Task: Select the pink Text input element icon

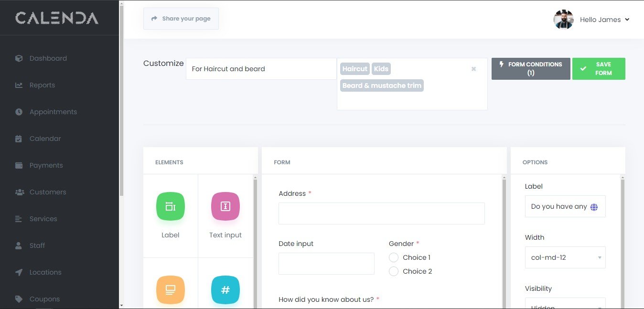Action: point(225,206)
